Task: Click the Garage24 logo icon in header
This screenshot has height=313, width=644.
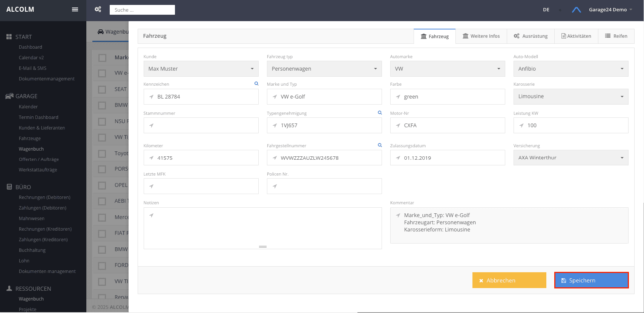Action: click(x=576, y=10)
